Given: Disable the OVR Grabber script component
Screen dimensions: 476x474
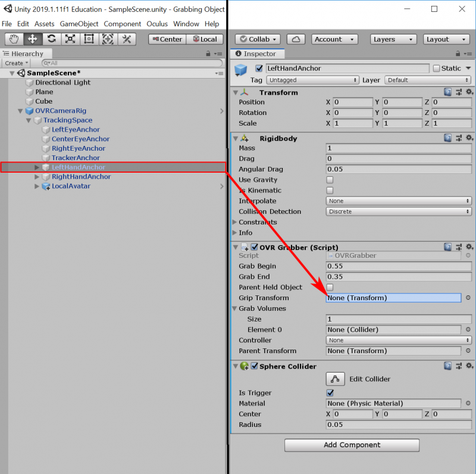Looking at the screenshot, I should [255, 247].
